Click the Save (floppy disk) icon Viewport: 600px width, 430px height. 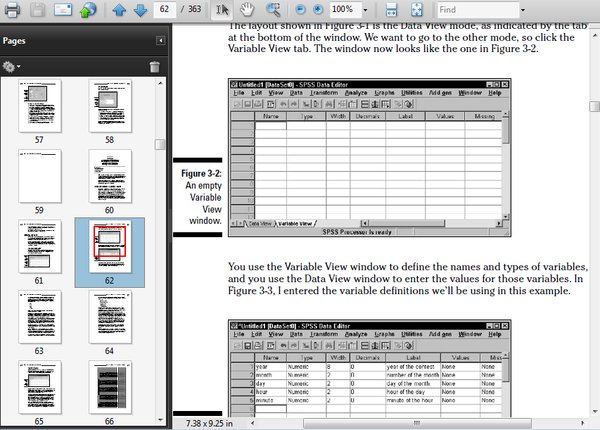pos(37,10)
